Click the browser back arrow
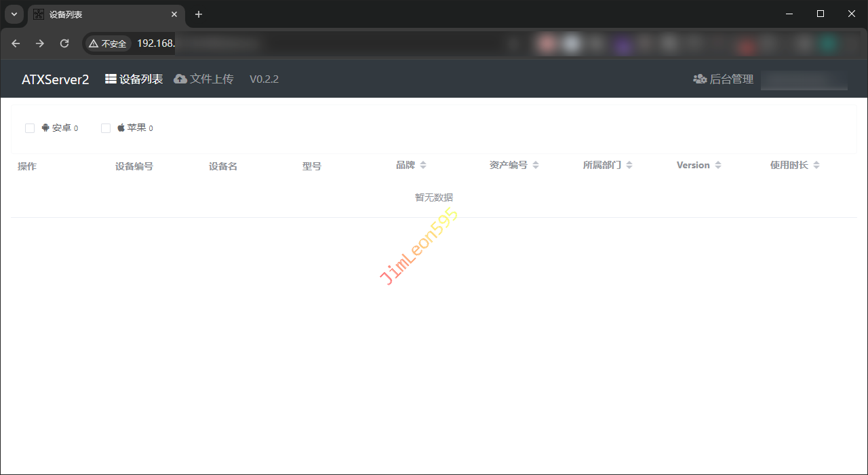The width and height of the screenshot is (868, 475). click(16, 43)
